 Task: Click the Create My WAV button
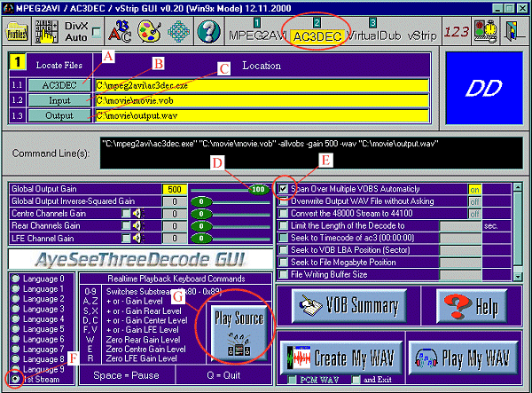pos(341,358)
